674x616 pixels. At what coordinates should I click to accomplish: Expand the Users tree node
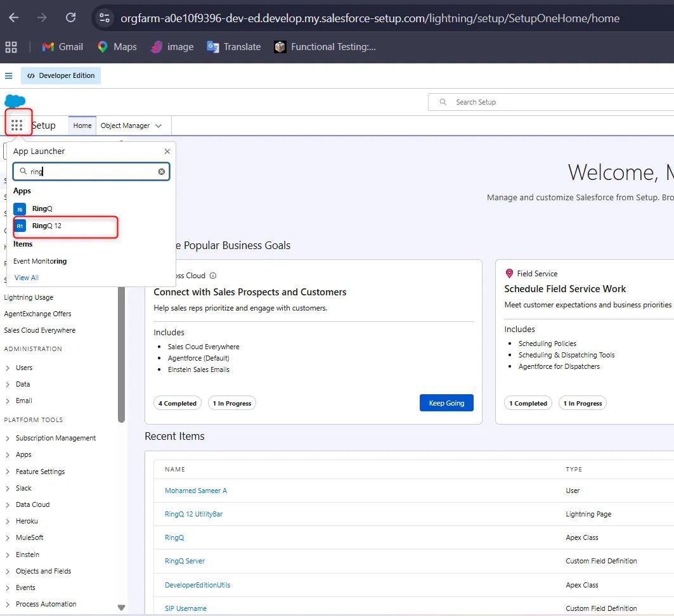(x=8, y=368)
